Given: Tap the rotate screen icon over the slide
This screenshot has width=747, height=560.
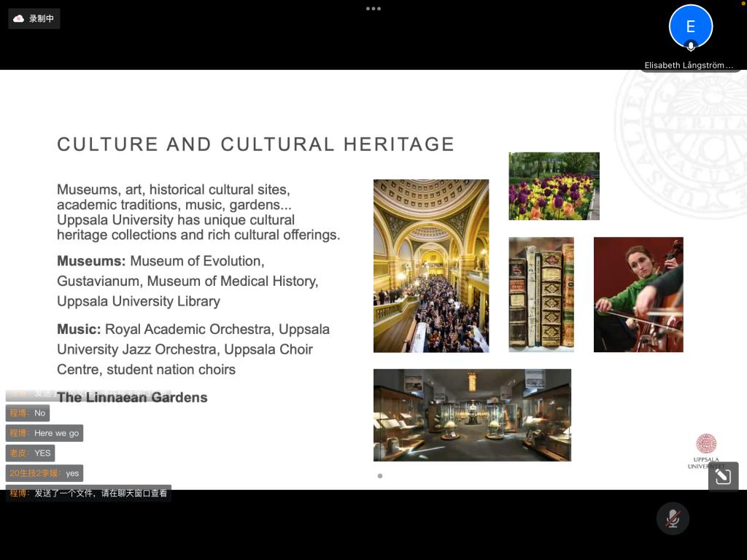Looking at the screenshot, I should pyautogui.click(x=723, y=476).
